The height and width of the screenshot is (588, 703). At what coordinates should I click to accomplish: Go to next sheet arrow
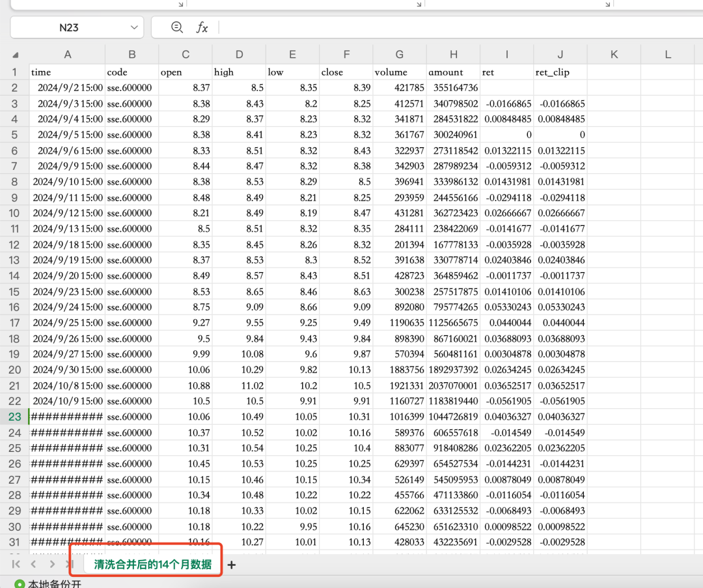pyautogui.click(x=53, y=564)
